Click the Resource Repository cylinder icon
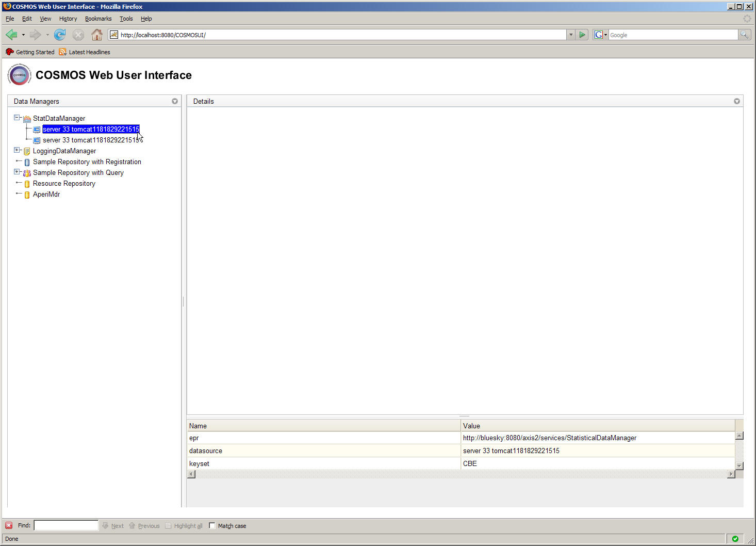756x546 pixels. [x=27, y=184]
